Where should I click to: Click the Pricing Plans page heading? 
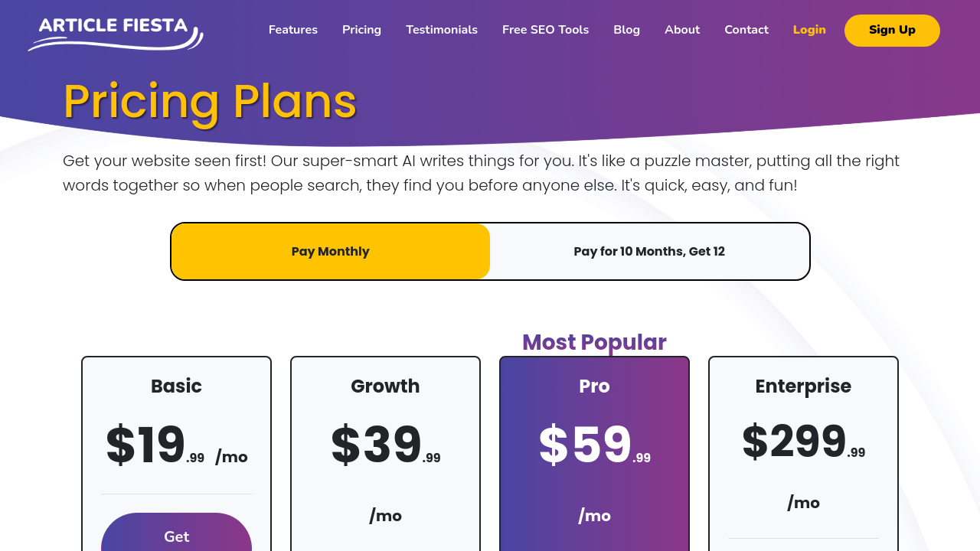[210, 101]
